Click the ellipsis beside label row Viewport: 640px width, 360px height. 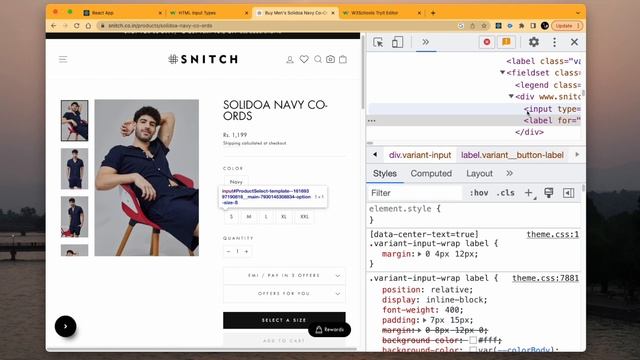point(371,121)
